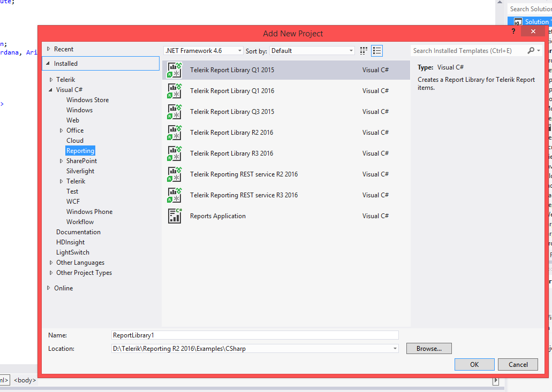This screenshot has height=392, width=552.
Task: Click the editor horizontal scrollbar right arrow
Action: pos(496,380)
